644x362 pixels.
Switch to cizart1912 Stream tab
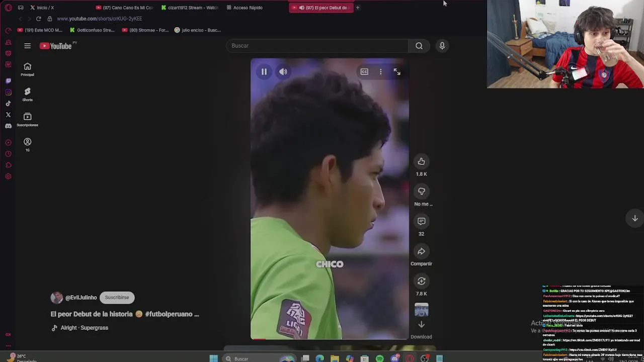coord(190,8)
